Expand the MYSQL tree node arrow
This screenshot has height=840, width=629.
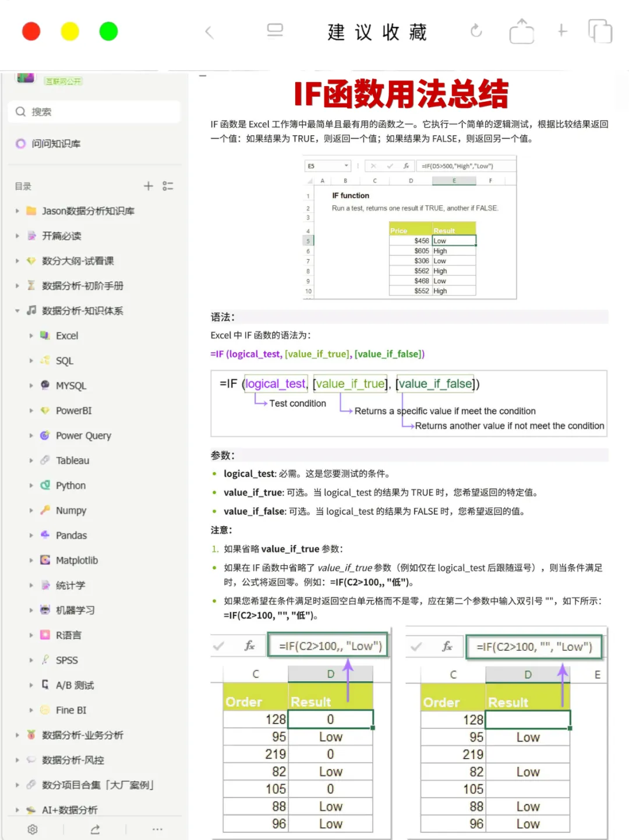click(x=31, y=385)
